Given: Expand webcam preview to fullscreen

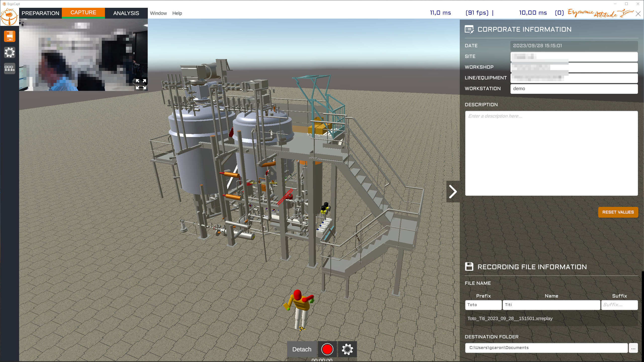Looking at the screenshot, I should 141,84.
